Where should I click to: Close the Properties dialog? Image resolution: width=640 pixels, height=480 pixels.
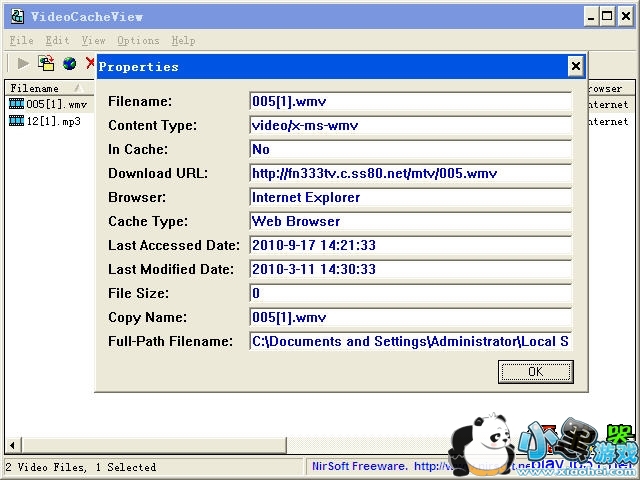coord(576,66)
